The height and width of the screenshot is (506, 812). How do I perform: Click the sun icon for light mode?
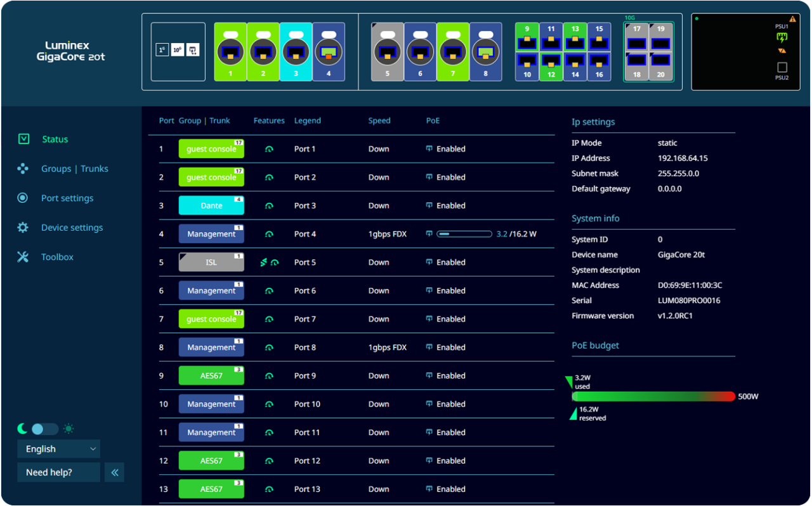pyautogui.click(x=69, y=429)
